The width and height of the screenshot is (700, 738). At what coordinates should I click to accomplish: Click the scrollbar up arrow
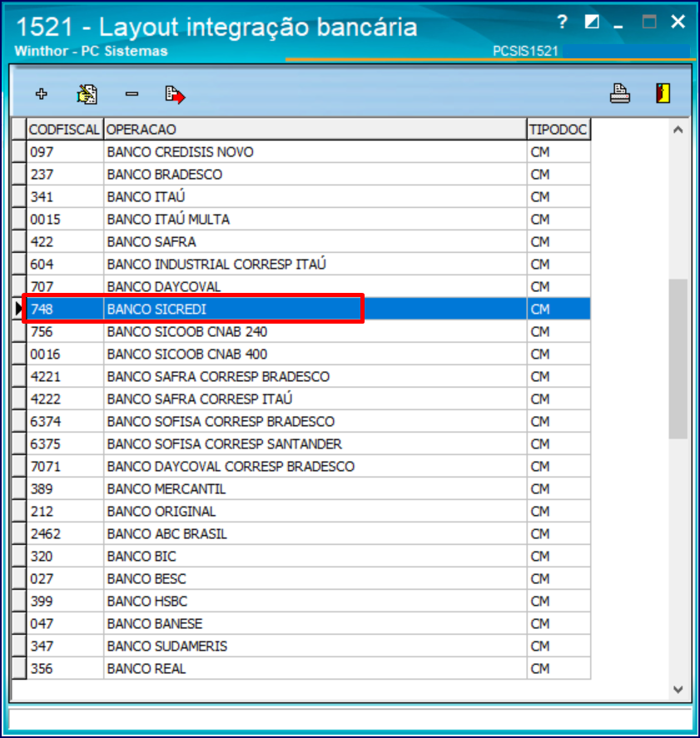(678, 130)
